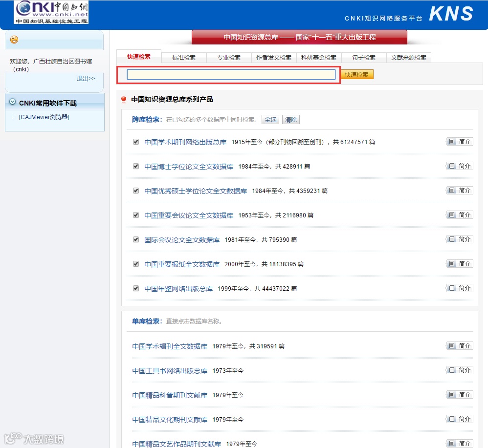The width and height of the screenshot is (488, 448).
Task: Click 简介 icon for 中国工具书网络出版总库
Action: pos(460,370)
